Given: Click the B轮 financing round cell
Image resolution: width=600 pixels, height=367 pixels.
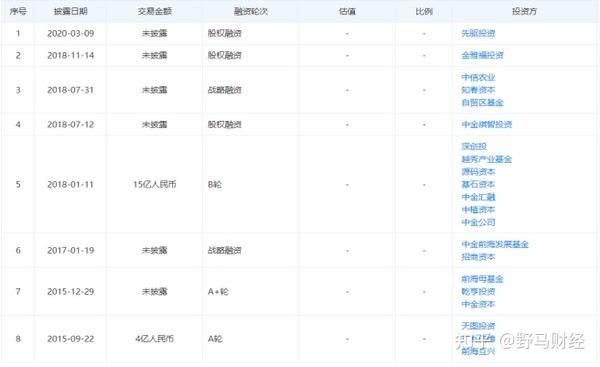Looking at the screenshot, I should pos(215,184).
